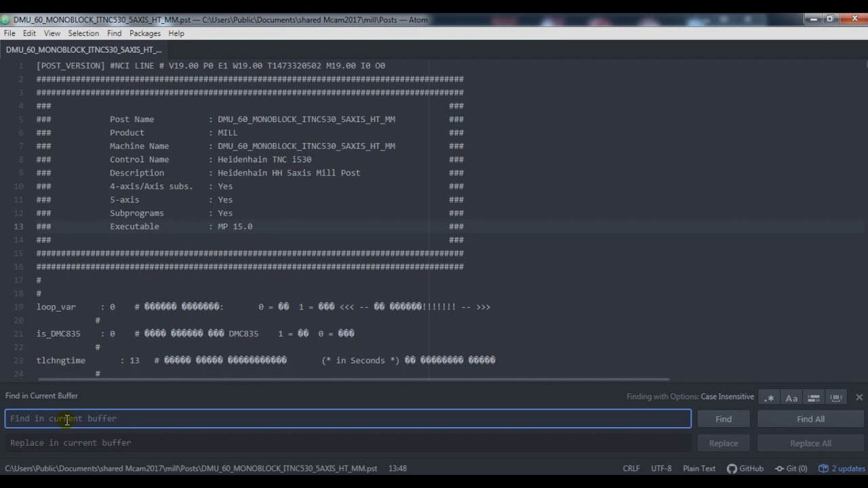Close the Find in Current Buffer panel
This screenshot has width=868, height=488.
click(x=859, y=397)
